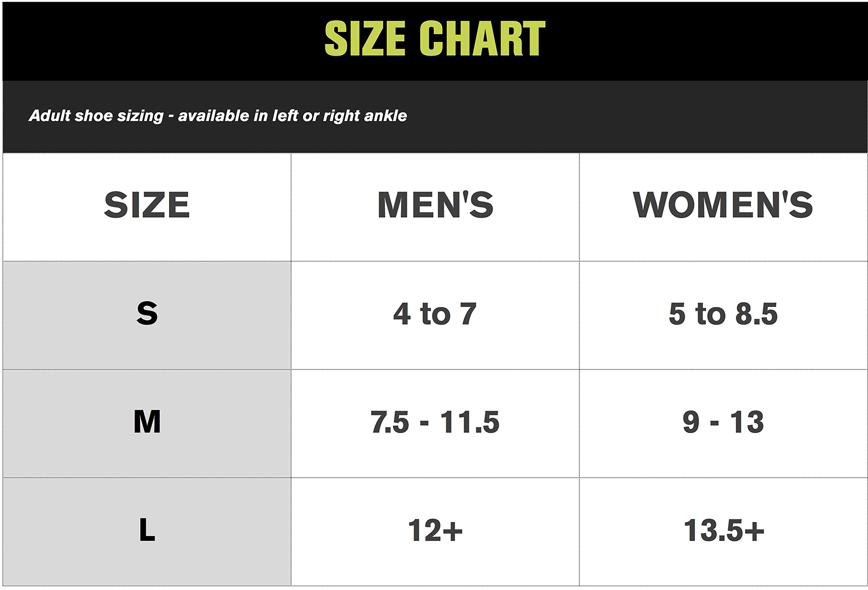Viewport: 868px width, 590px height.
Task: Pick the men's small '4 to 7' cell
Action: [435, 314]
